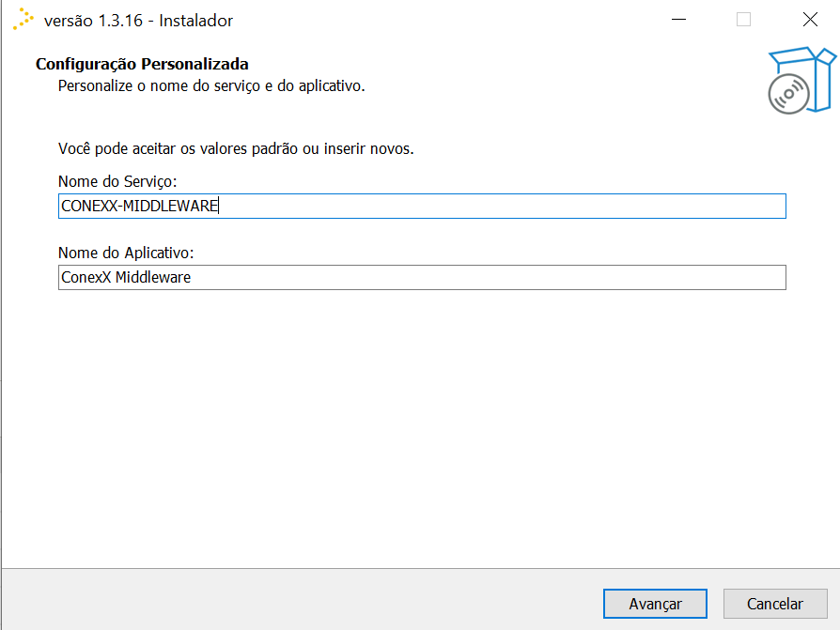The image size is (840, 630).
Task: Close the installer with the X button
Action: click(810, 20)
